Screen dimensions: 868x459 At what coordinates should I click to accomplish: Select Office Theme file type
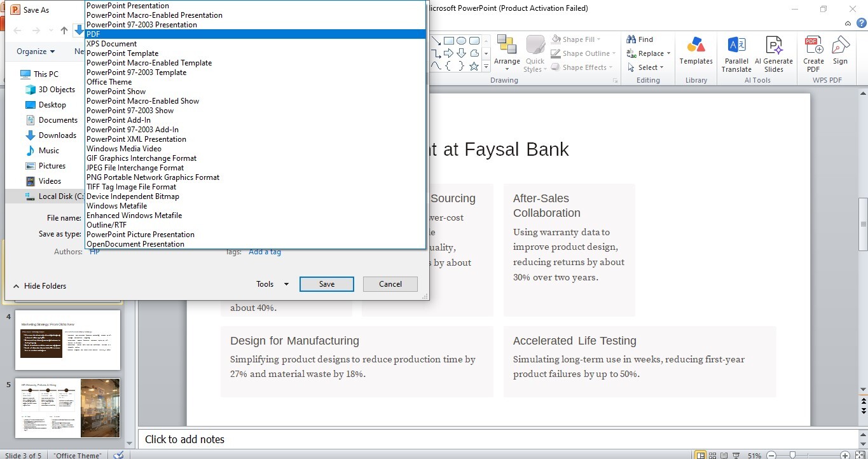256,82
